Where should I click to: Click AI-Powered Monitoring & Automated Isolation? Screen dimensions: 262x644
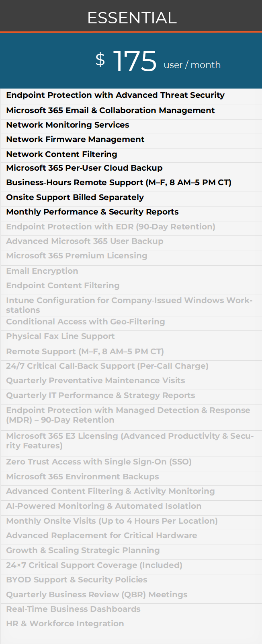[104, 506]
